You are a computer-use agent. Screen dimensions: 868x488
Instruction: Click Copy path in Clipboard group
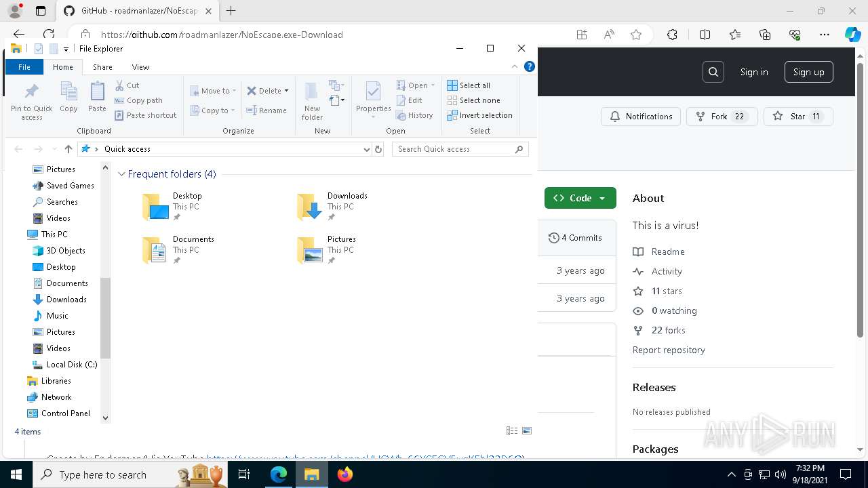138,100
